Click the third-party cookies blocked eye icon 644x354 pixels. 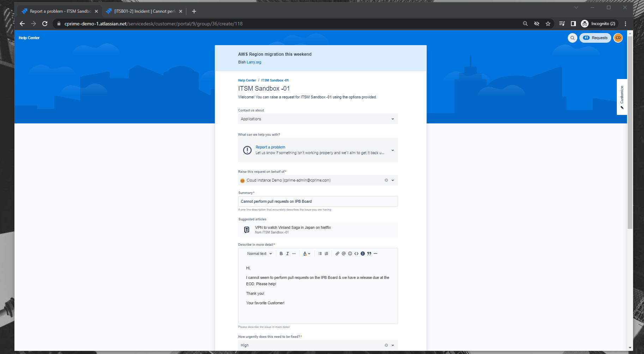(537, 24)
